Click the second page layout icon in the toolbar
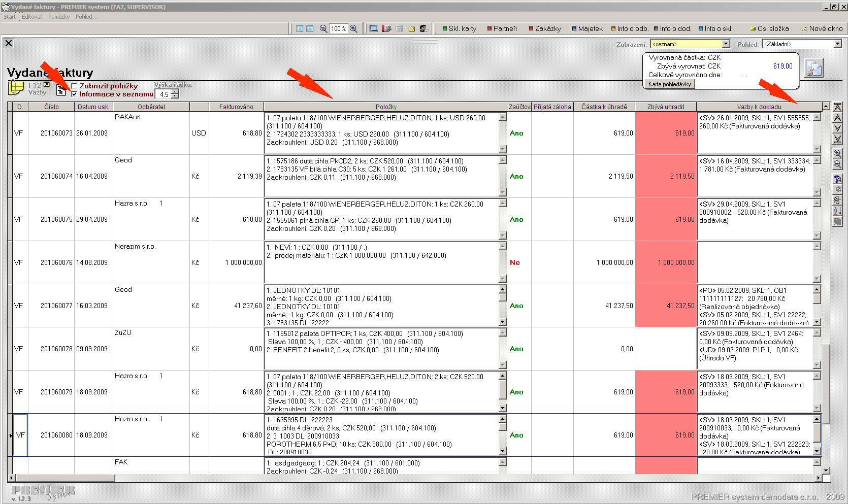This screenshot has height=504, width=848. [x=310, y=29]
